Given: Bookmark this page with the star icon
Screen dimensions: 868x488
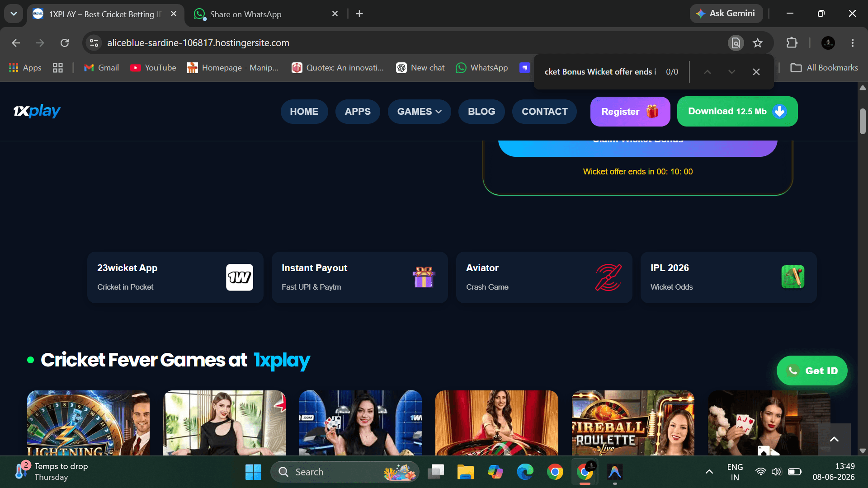Looking at the screenshot, I should (758, 43).
